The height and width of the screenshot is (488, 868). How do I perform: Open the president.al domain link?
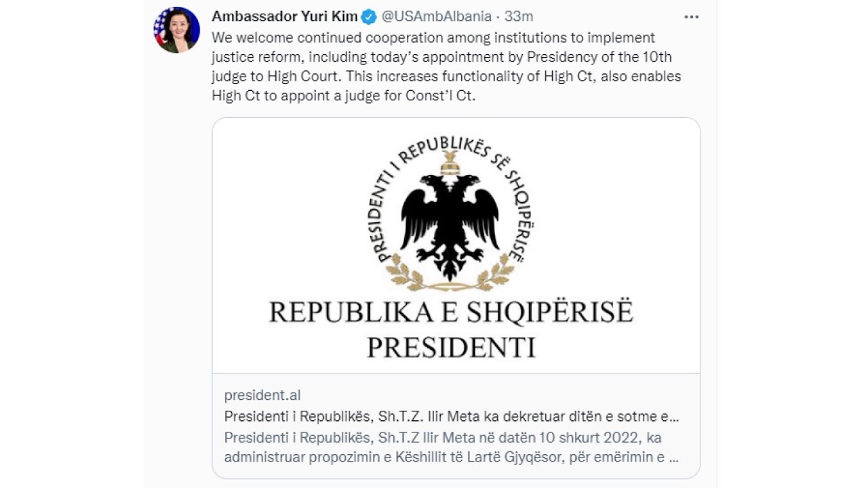pyautogui.click(x=262, y=395)
